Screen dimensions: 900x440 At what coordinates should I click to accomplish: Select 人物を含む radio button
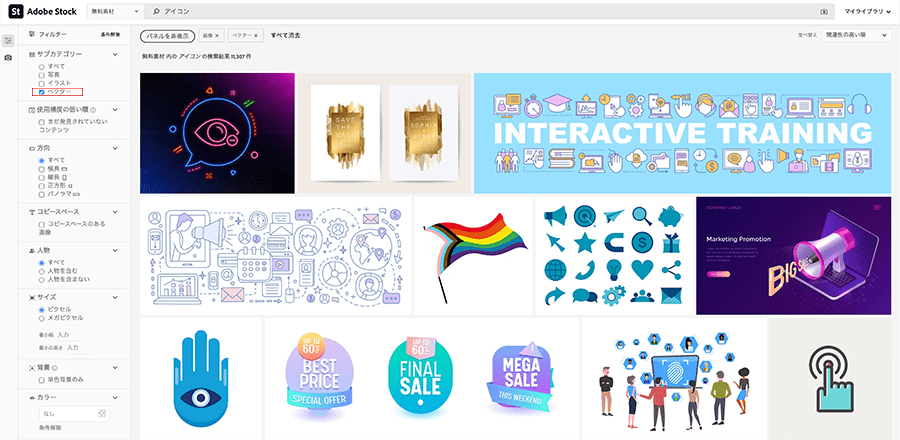41,271
